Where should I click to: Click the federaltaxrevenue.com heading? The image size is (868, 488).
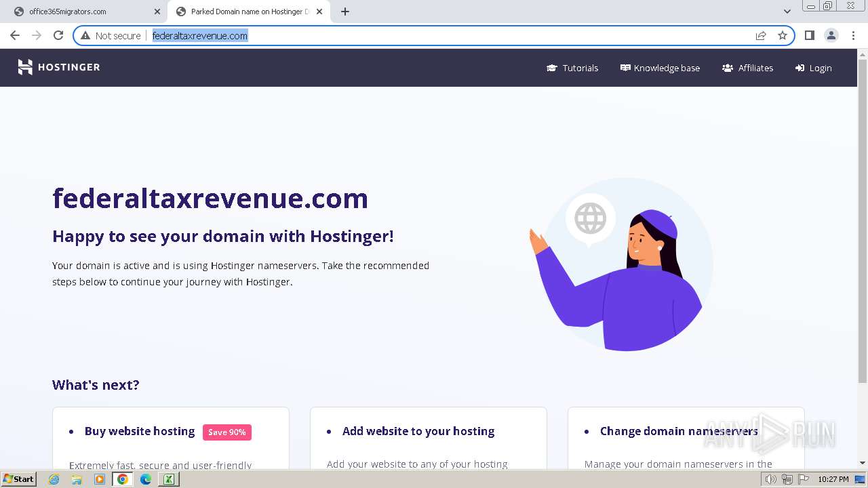(210, 198)
